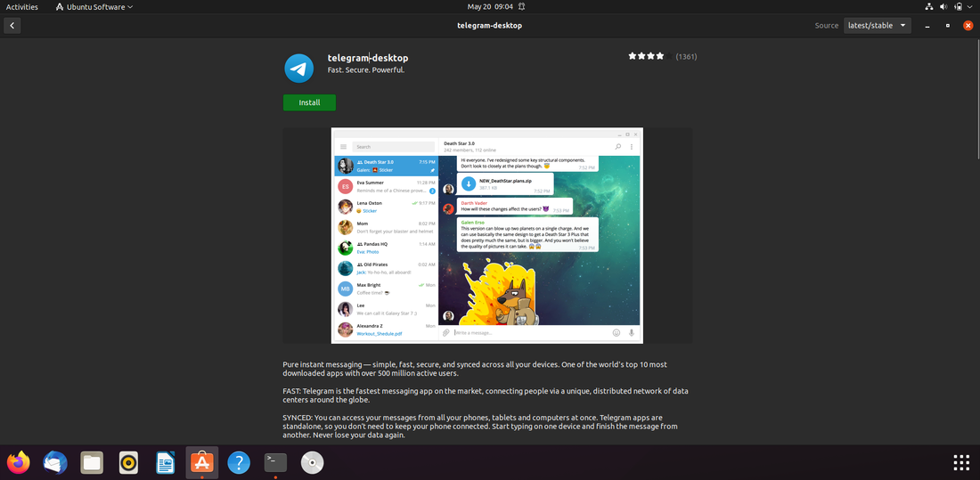Click the Telegram app screenshot thumbnail
980x480 pixels.
pos(486,236)
